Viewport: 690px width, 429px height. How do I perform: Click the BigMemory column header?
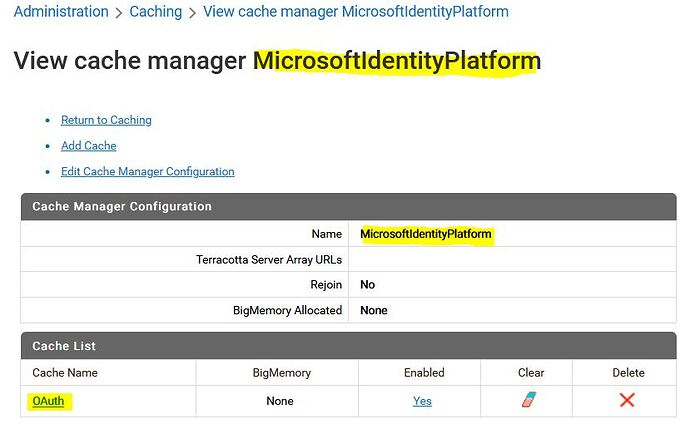tap(282, 373)
